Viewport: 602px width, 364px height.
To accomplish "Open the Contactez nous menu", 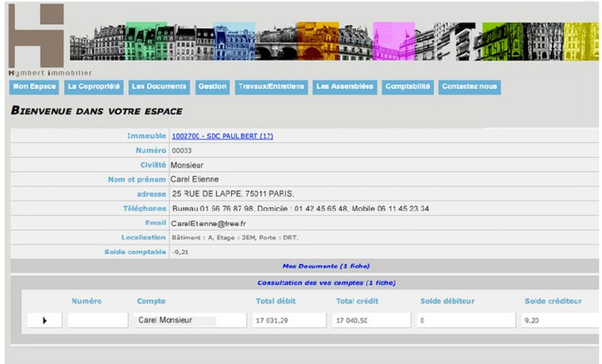I will point(470,87).
